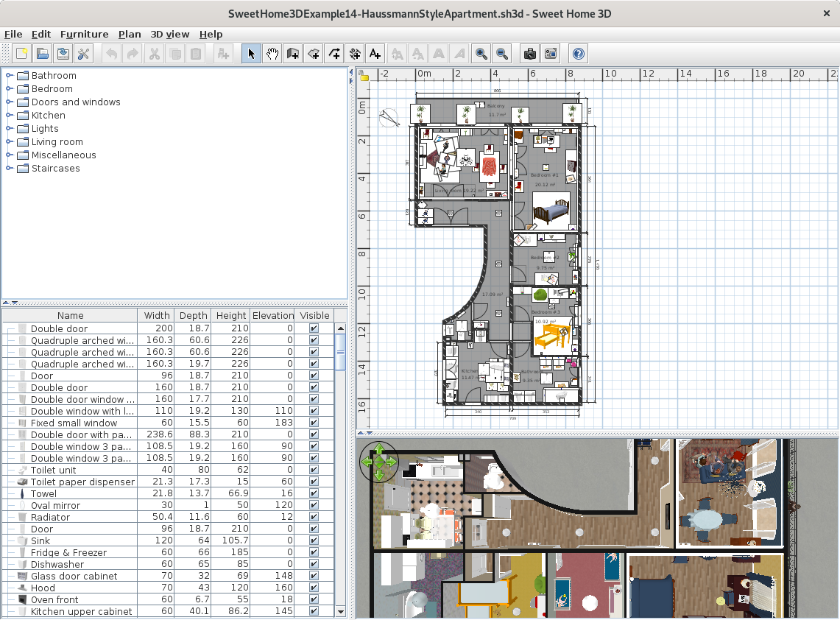The height and width of the screenshot is (620, 840).
Task: Toggle Visible checkbox for Fridge & Freezer
Action: tap(314, 552)
